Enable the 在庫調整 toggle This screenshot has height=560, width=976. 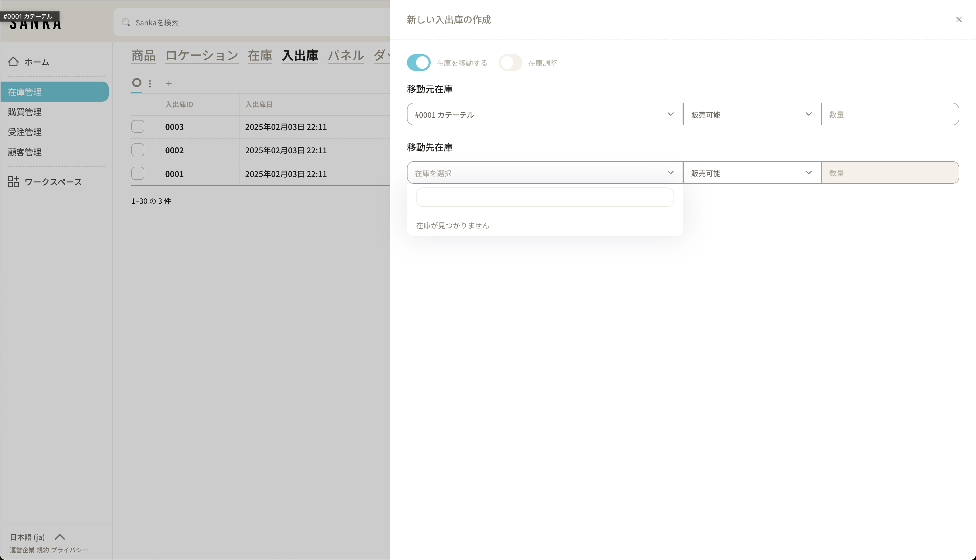coord(510,63)
